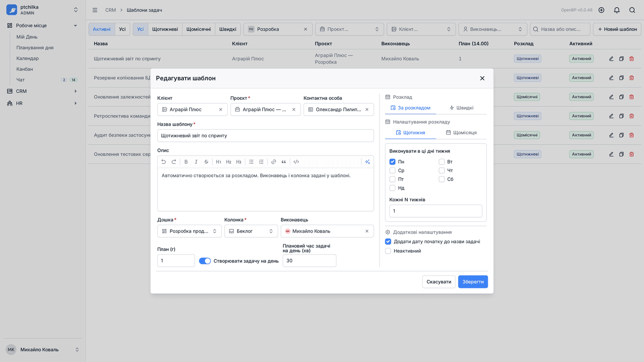Uncheck the Пн weekday checkbox
This screenshot has height=362, width=644.
392,162
